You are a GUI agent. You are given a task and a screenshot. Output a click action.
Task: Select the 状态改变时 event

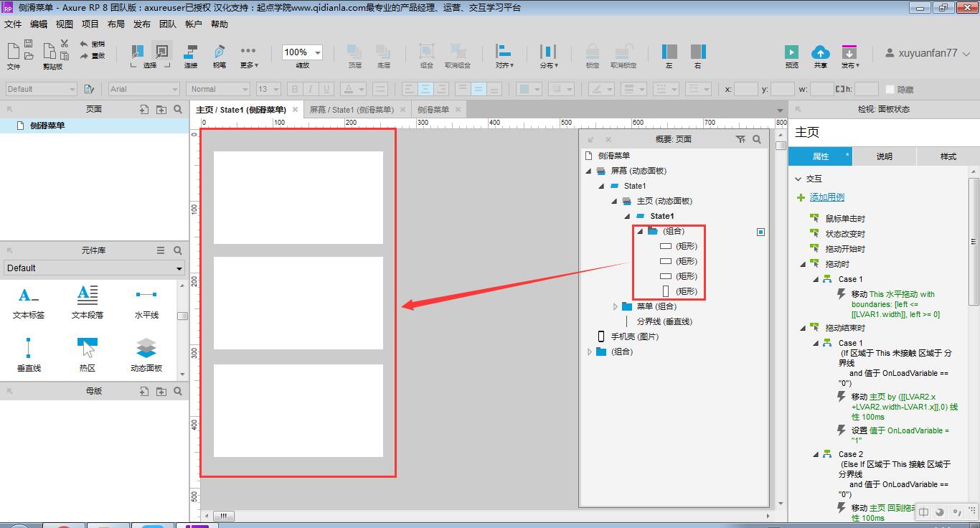click(845, 234)
